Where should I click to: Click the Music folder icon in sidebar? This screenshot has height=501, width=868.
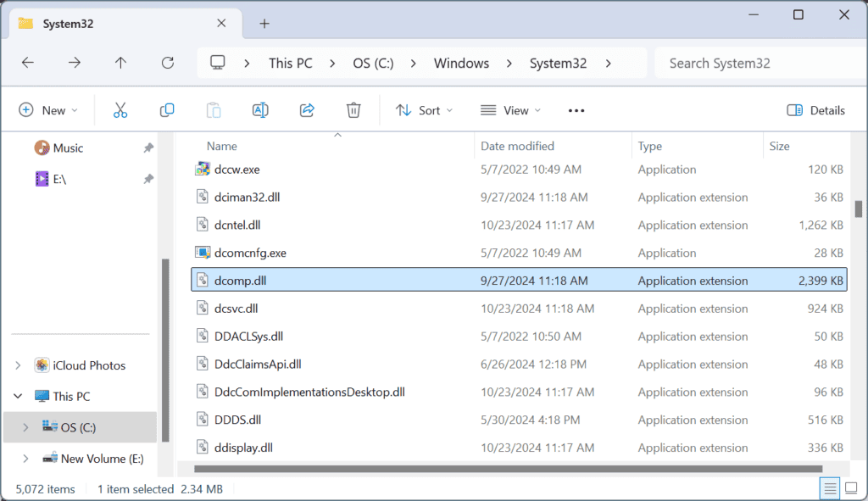click(x=42, y=148)
